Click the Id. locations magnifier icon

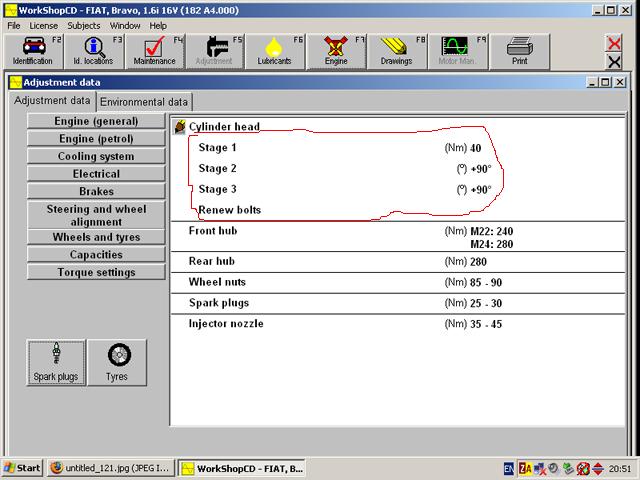[x=93, y=50]
